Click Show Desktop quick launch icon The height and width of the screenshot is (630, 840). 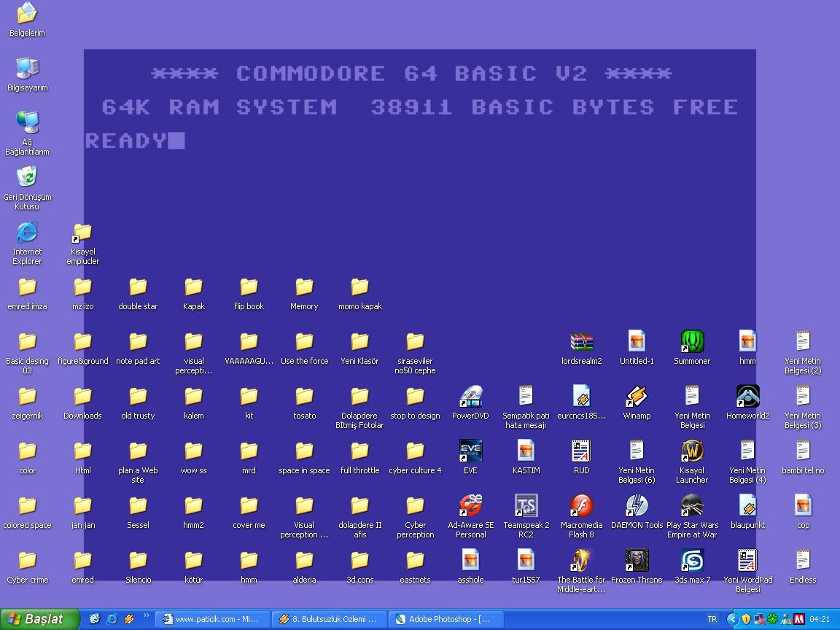[95, 619]
